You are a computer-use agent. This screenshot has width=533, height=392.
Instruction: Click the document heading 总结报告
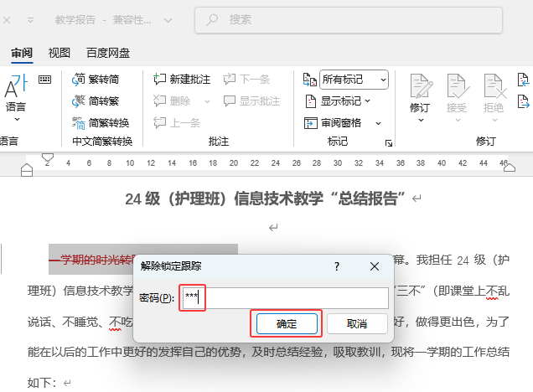point(368,199)
